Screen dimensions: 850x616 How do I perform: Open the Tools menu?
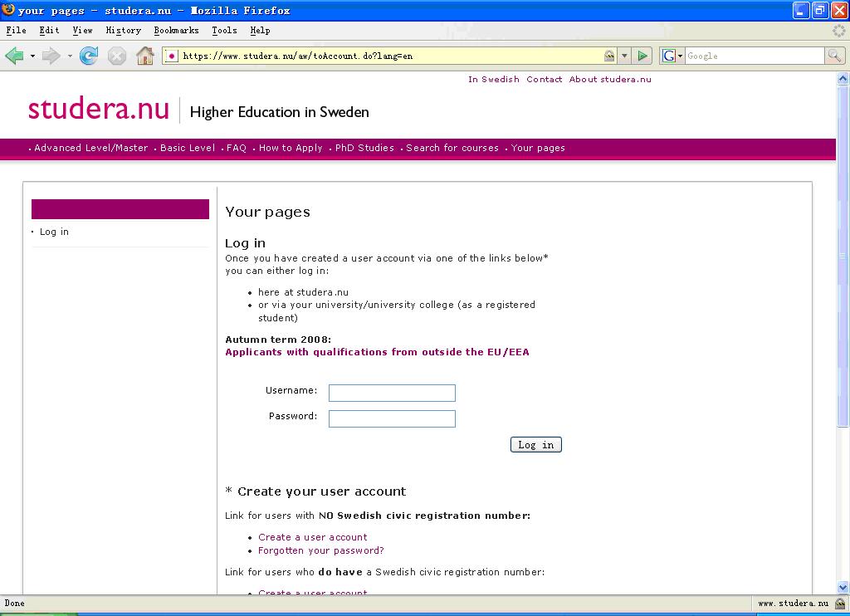pos(224,31)
